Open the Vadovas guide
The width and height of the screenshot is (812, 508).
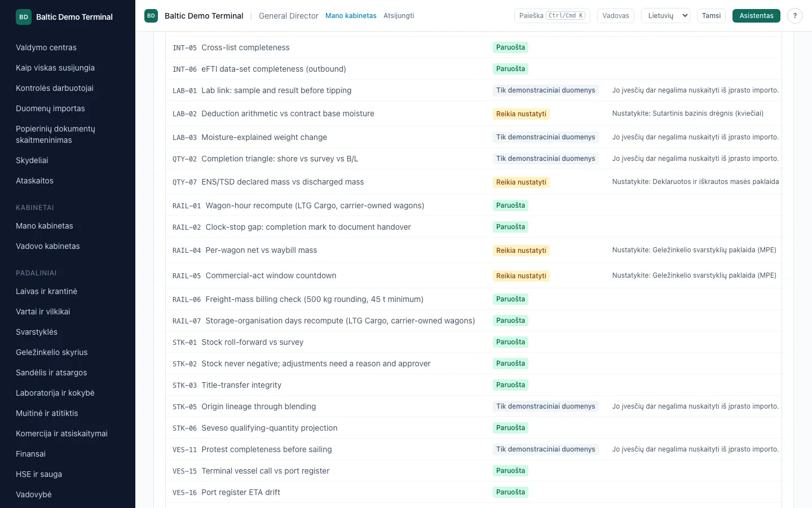[616, 16]
